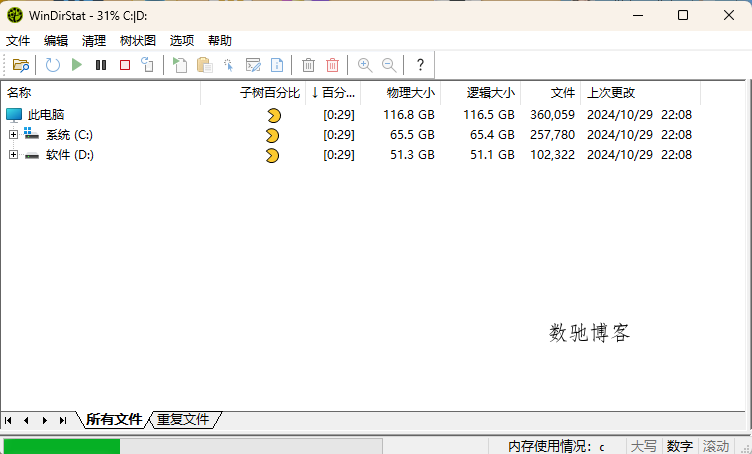Stop the scan with the red square icon
Image resolution: width=752 pixels, height=454 pixels.
125,65
